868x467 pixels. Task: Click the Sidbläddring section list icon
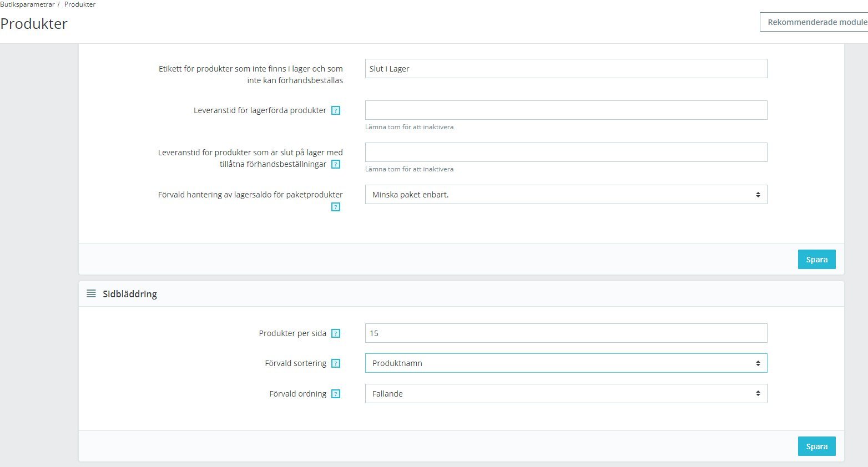(91, 293)
